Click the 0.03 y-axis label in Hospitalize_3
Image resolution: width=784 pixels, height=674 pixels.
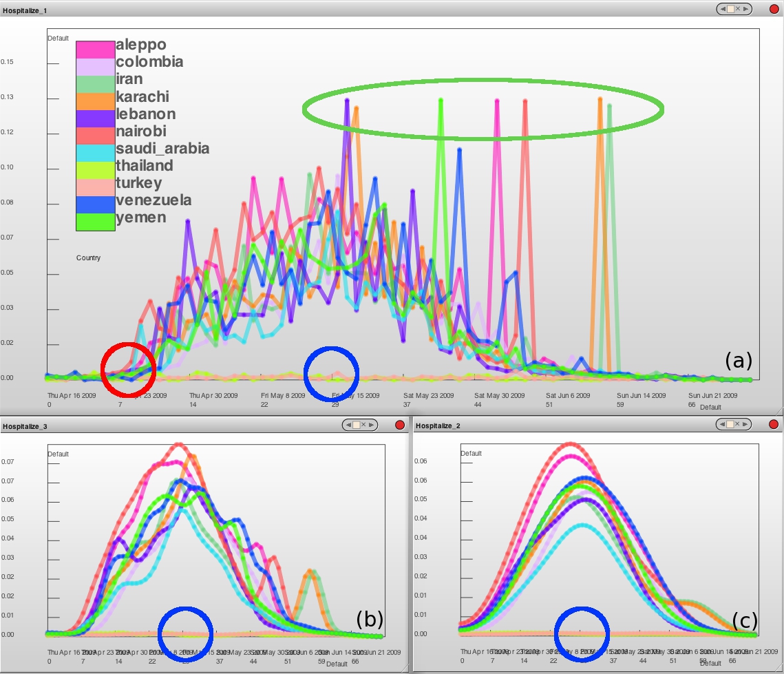(8, 558)
